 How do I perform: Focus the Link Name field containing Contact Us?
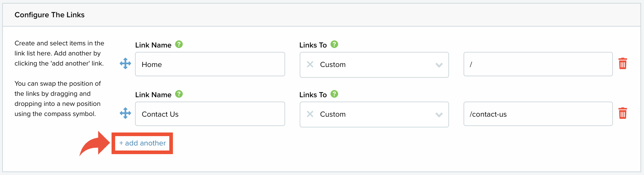(x=210, y=114)
